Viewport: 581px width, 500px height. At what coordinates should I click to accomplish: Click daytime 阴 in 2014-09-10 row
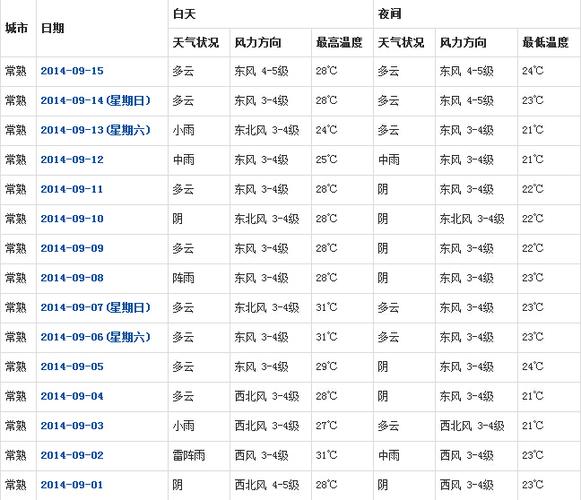[178, 219]
